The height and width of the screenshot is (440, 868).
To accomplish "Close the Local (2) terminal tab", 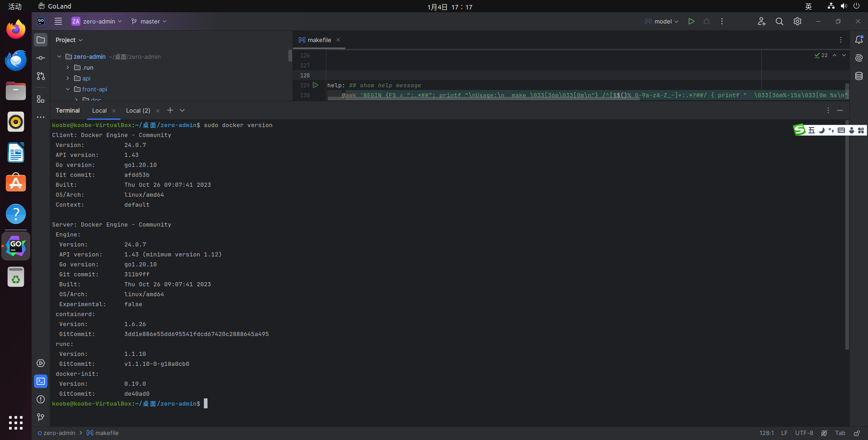I will [x=158, y=111].
